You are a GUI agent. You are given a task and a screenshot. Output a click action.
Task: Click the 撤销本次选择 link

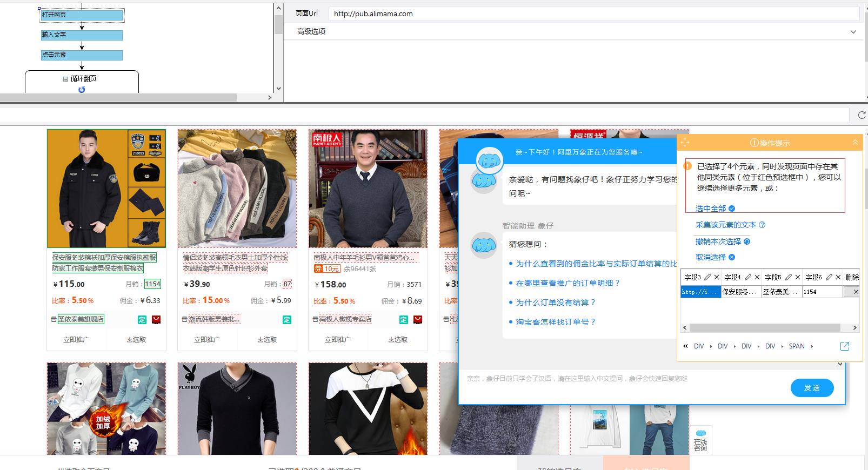718,241
